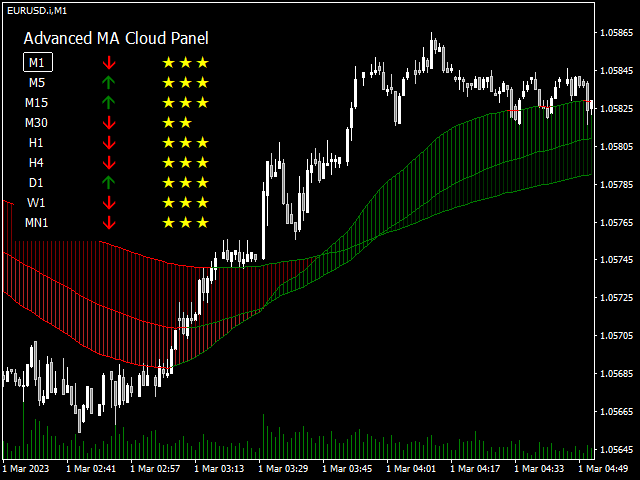
Task: Click the red down arrow for H4
Action: click(x=109, y=163)
